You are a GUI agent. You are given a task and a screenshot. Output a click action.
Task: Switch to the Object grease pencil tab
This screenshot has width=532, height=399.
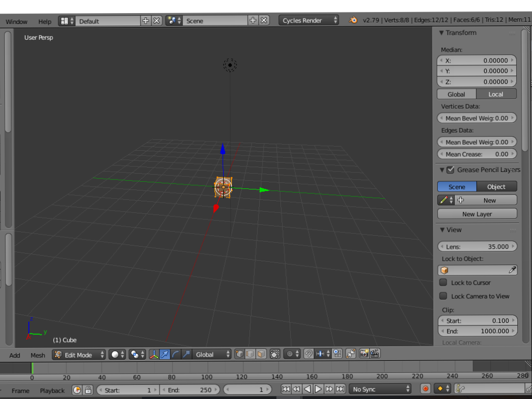tap(496, 186)
